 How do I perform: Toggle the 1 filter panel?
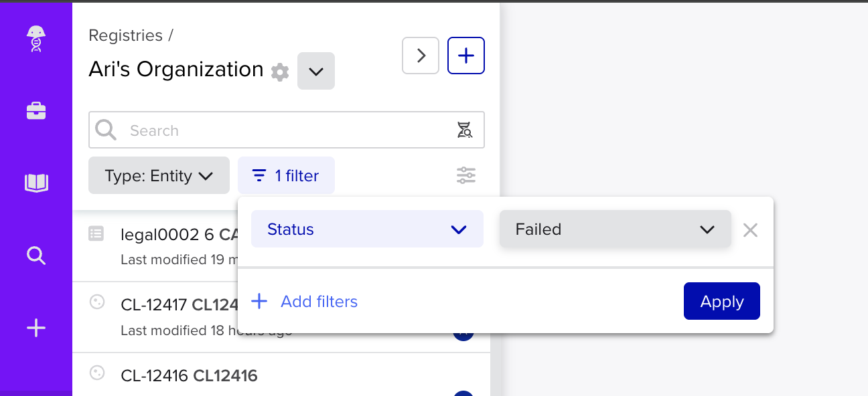pyautogui.click(x=286, y=175)
